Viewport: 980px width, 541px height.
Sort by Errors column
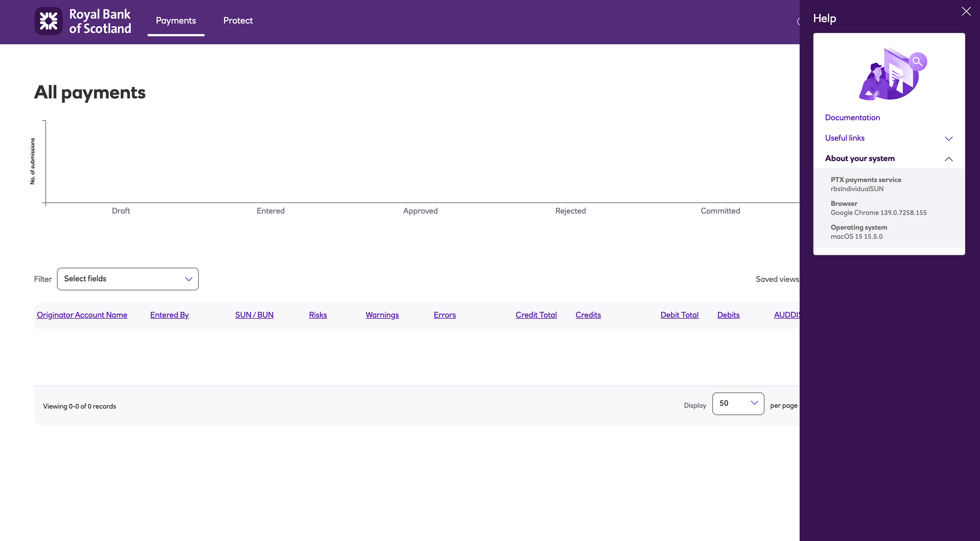[x=444, y=315]
